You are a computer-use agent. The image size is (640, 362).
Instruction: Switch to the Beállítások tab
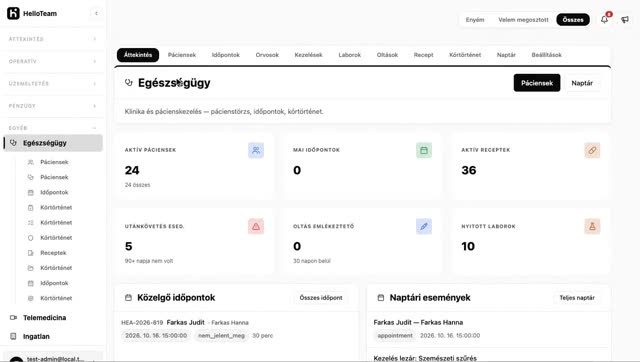pyautogui.click(x=547, y=55)
